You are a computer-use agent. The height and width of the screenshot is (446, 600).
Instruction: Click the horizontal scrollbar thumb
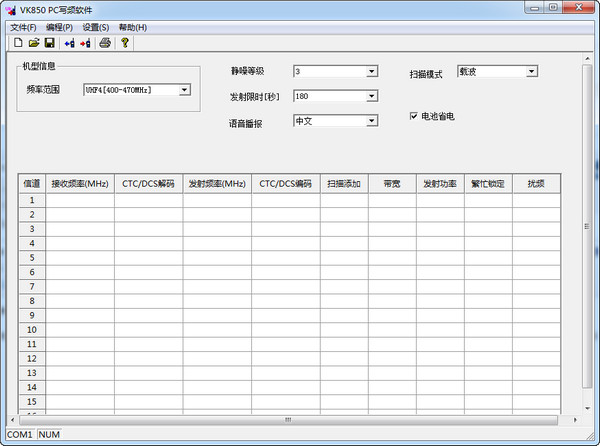coord(288,420)
